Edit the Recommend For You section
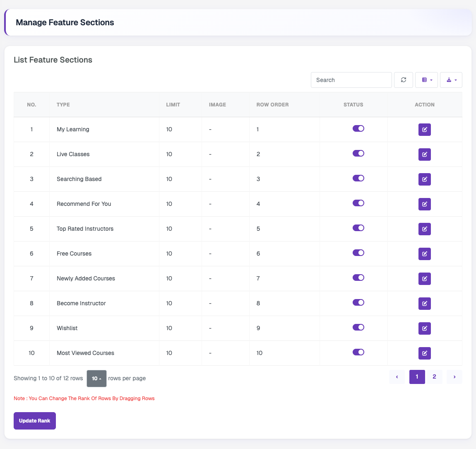The image size is (476, 449). coord(424,204)
